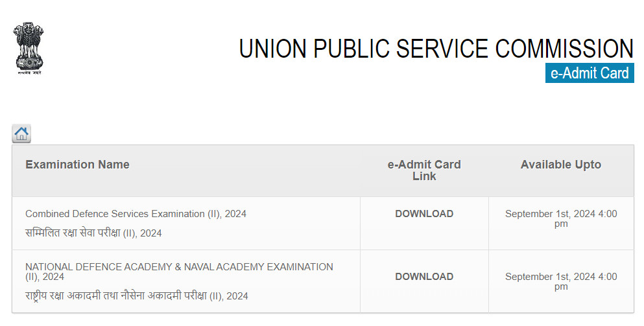Download the NDA & Naval Academy admit card
644x326 pixels.
(x=424, y=277)
